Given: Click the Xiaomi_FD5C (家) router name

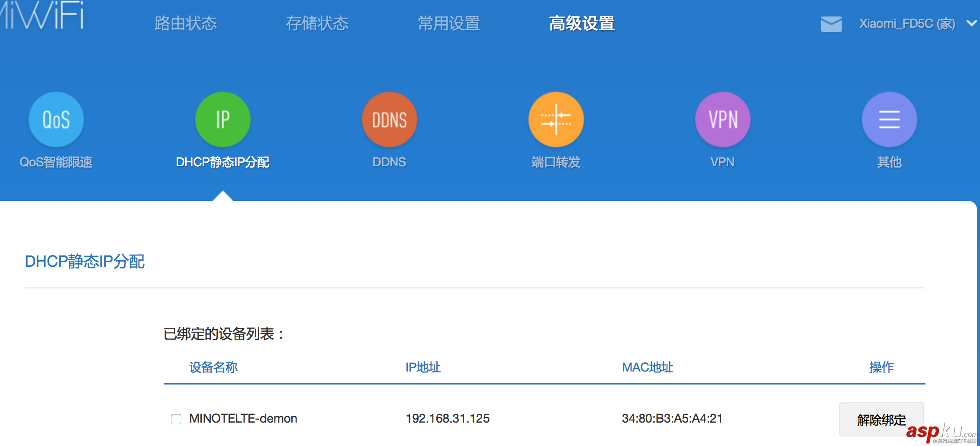Looking at the screenshot, I should tap(907, 23).
